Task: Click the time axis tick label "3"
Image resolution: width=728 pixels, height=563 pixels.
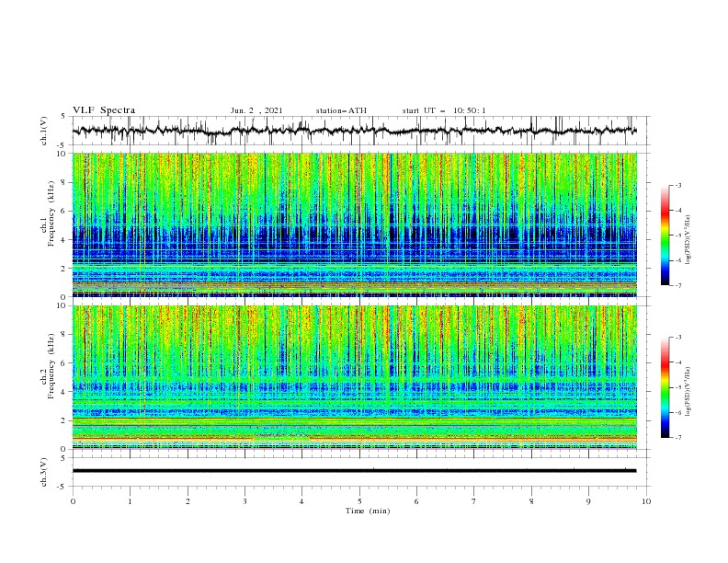Action: click(245, 501)
